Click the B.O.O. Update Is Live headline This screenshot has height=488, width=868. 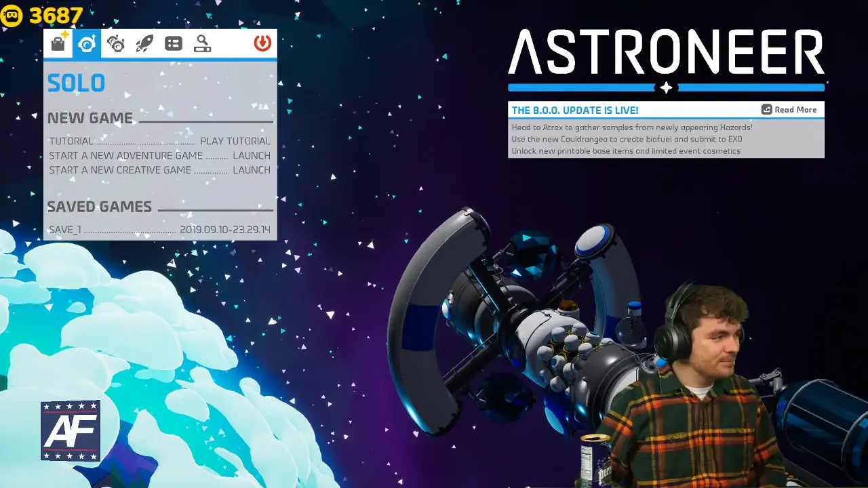tap(574, 110)
